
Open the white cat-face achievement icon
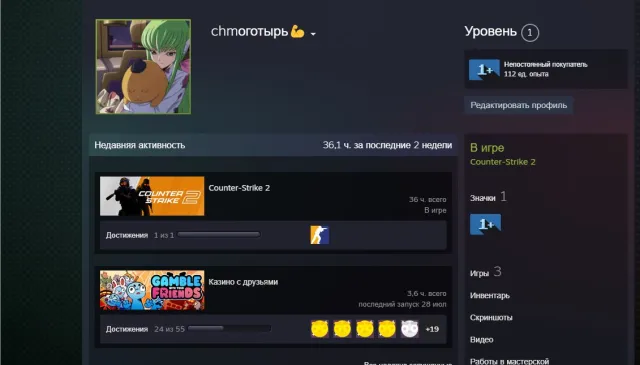point(409,329)
